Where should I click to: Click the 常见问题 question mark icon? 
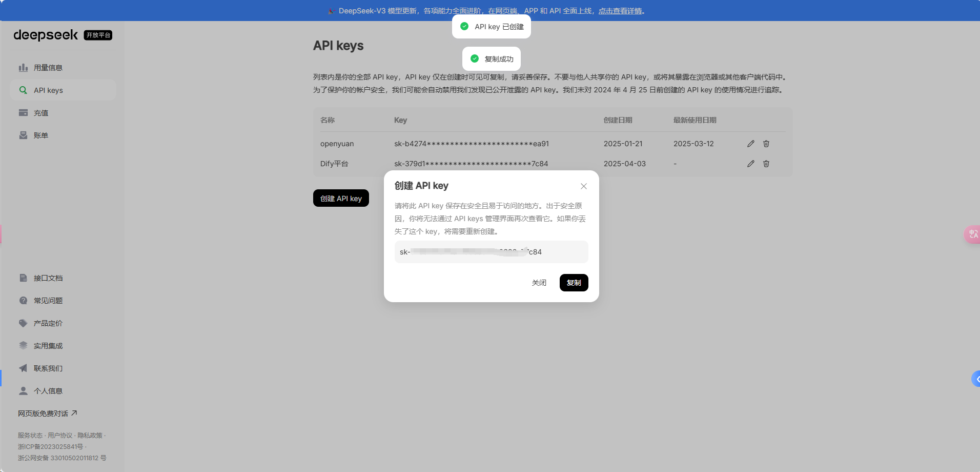click(23, 301)
